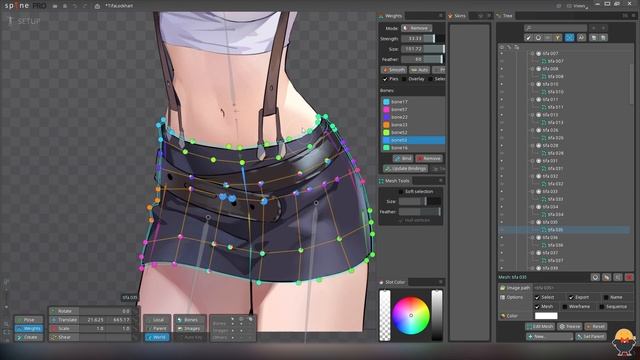Select bone16 in the Bones list

(413, 148)
